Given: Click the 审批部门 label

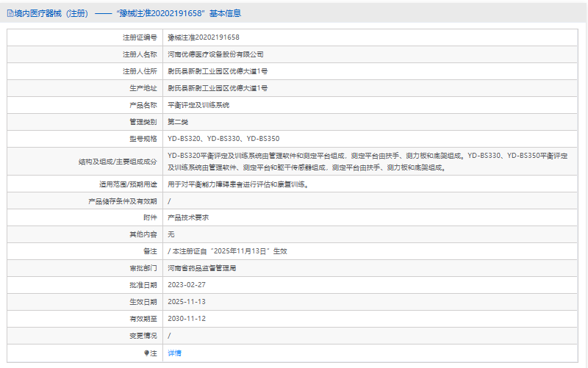Looking at the screenshot, I should pos(143,268).
